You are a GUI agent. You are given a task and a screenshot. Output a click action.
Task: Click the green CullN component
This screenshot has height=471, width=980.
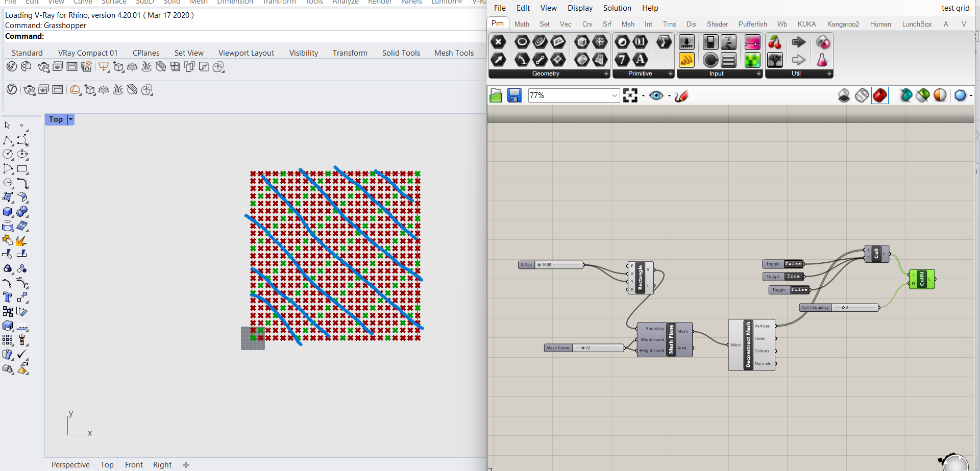tap(922, 279)
